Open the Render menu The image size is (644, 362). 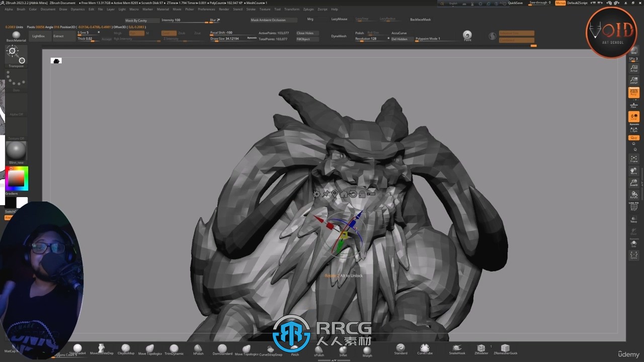coord(224,9)
